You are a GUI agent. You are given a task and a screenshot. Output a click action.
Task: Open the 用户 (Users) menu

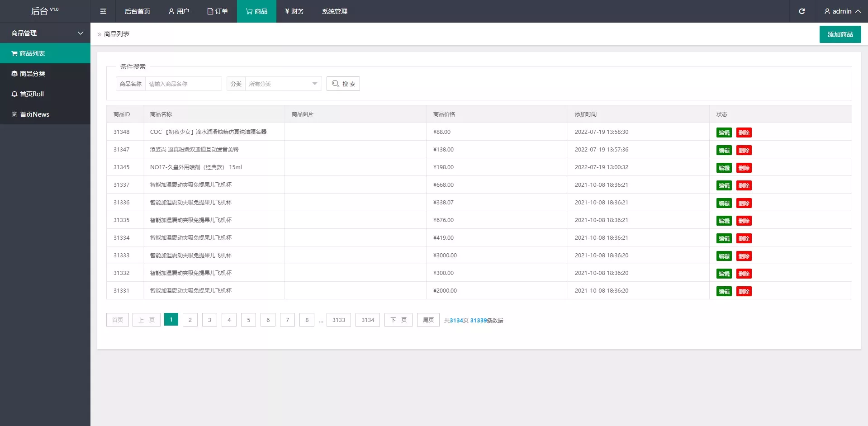[179, 11]
